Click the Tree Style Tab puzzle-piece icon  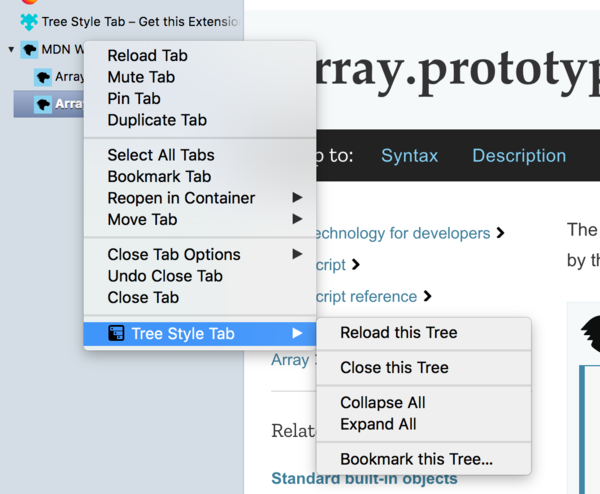(x=29, y=21)
